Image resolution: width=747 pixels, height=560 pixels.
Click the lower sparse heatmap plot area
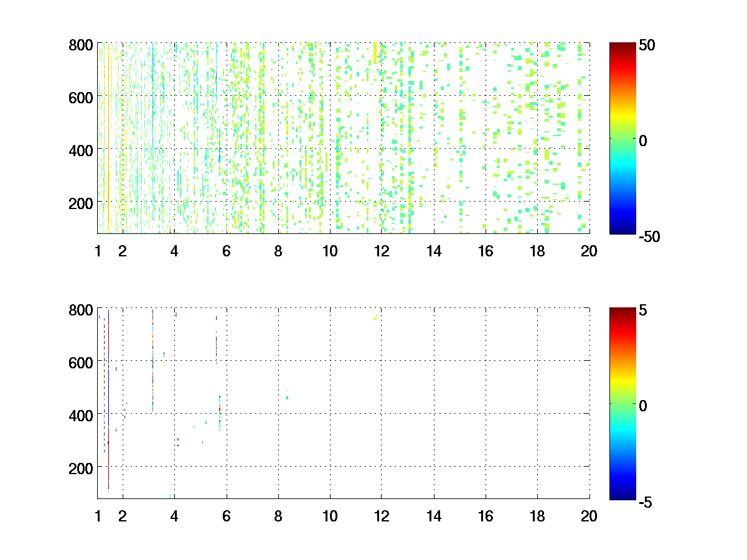344,403
